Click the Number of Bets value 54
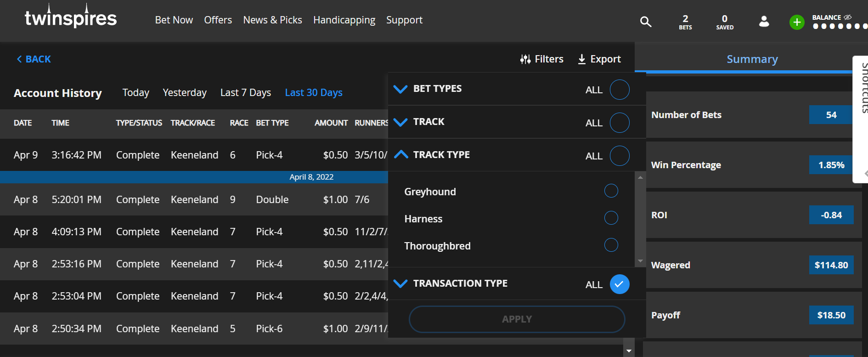The width and height of the screenshot is (868, 357). coord(831,115)
